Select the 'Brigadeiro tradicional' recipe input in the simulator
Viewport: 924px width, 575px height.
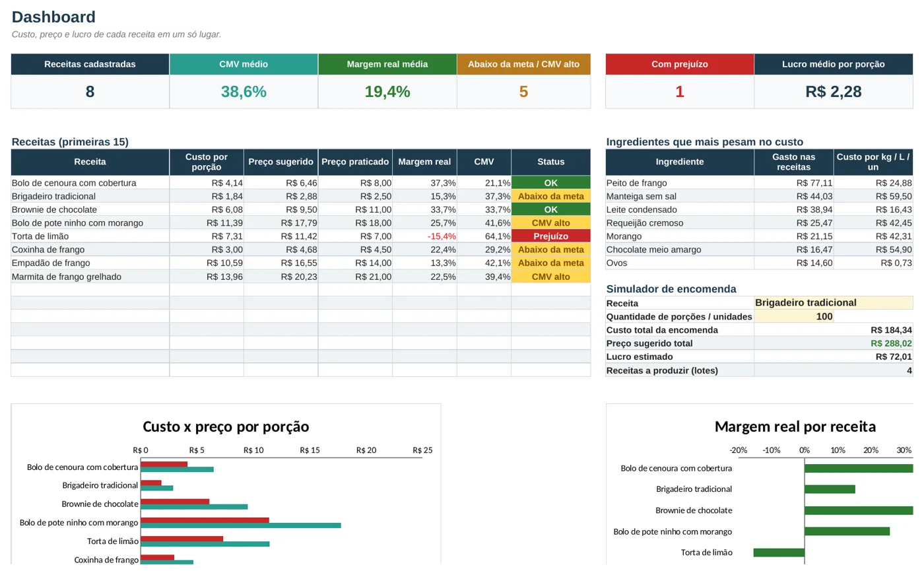[x=834, y=302]
